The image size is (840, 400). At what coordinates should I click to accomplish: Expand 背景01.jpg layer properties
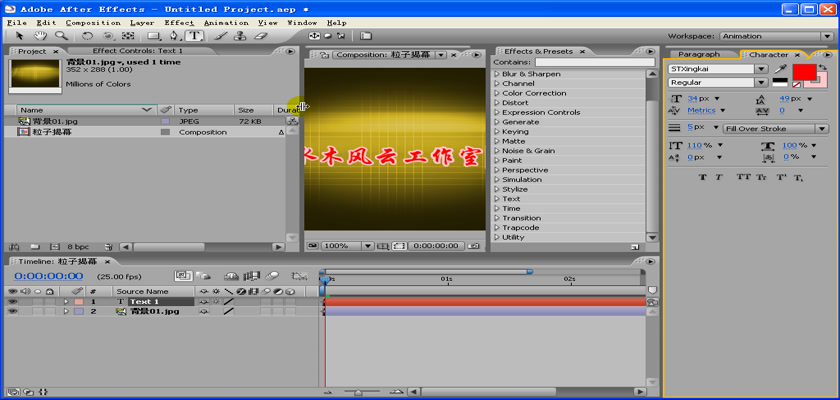[x=66, y=311]
